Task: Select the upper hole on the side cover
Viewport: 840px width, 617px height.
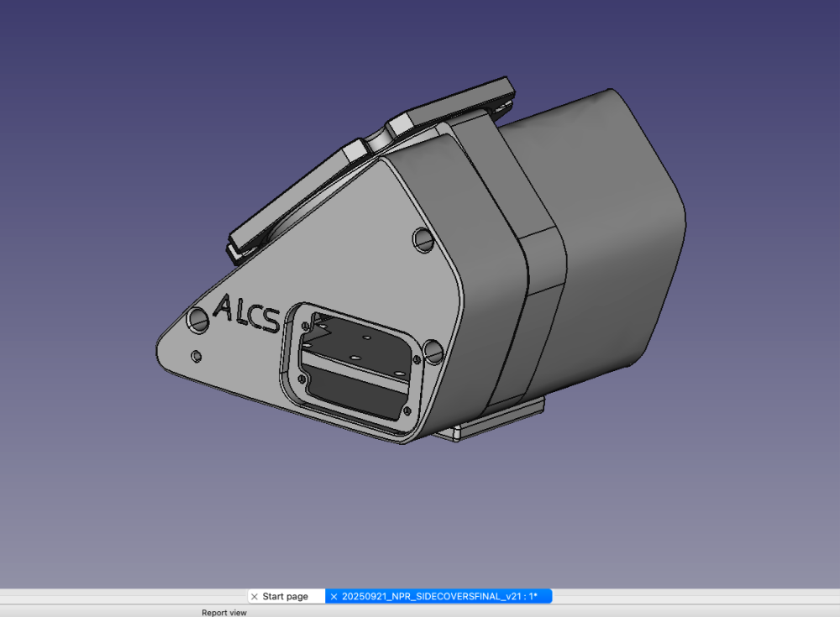Action: [423, 239]
